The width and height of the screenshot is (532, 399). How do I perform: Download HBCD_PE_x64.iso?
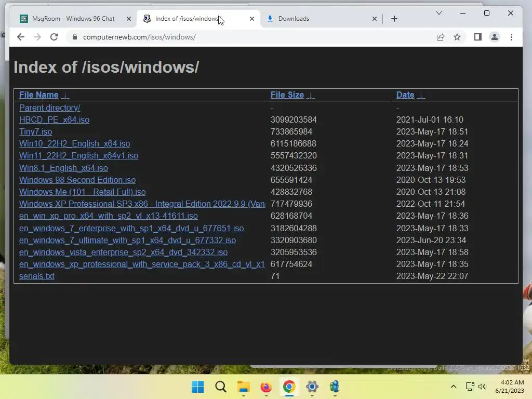54,119
